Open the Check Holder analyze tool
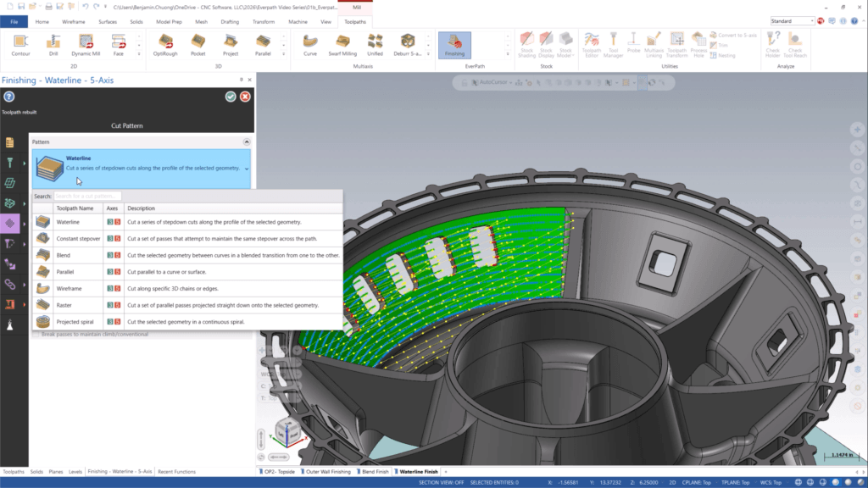Viewport: 868px width, 488px height. pyautogui.click(x=772, y=42)
